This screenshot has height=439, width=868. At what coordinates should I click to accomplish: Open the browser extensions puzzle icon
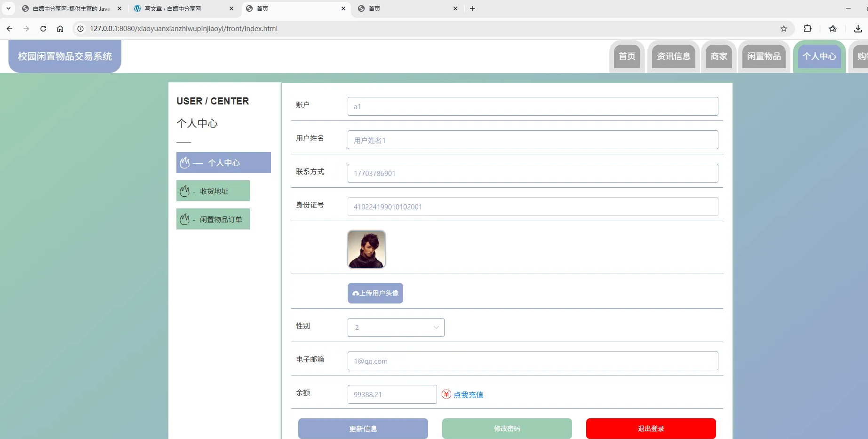point(808,29)
